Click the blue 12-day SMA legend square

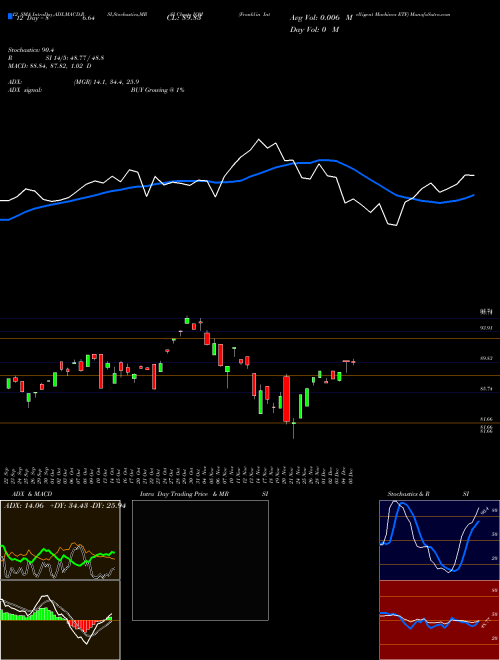click(10, 17)
